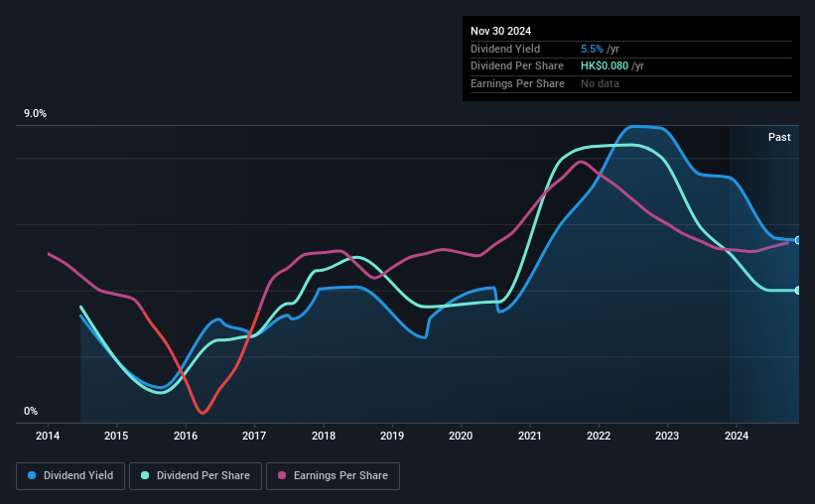Click the teal Dividend Per Share endpoint marker
This screenshot has width=815, height=504.
pos(798,291)
